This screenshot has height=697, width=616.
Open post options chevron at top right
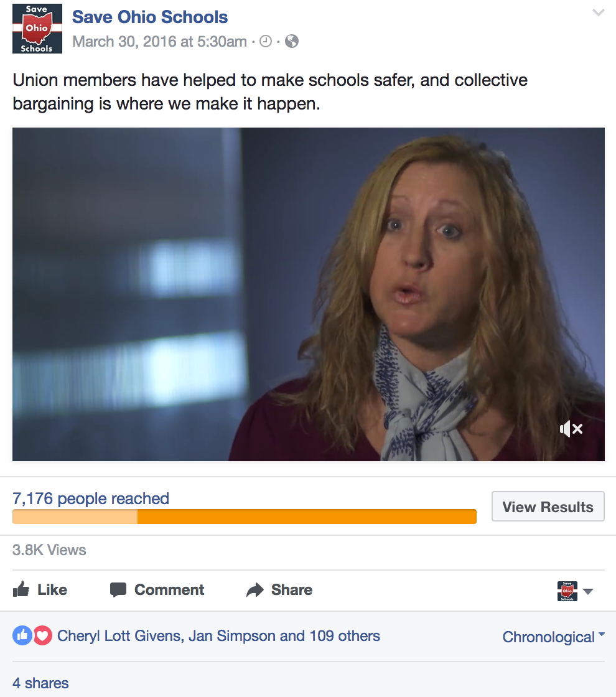tap(598, 12)
